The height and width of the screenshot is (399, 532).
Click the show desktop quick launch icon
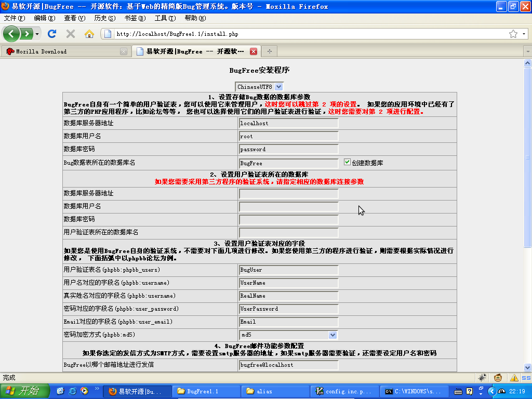click(60, 391)
